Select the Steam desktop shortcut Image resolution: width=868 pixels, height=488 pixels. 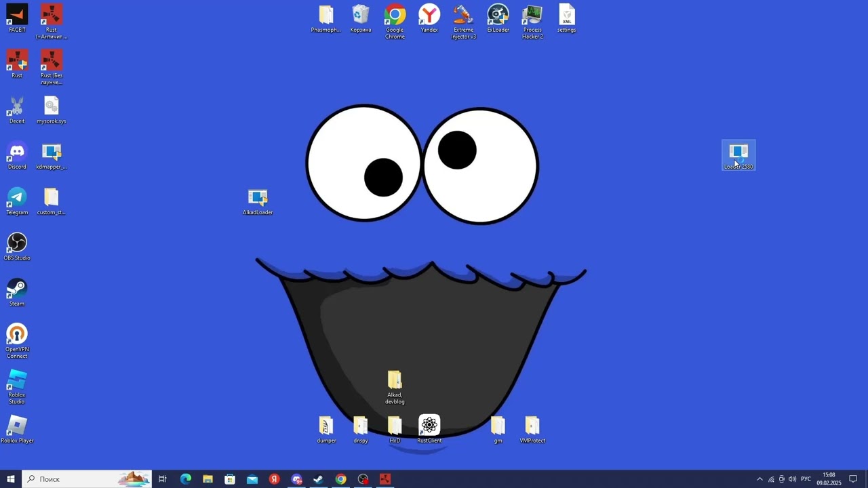[x=17, y=293]
